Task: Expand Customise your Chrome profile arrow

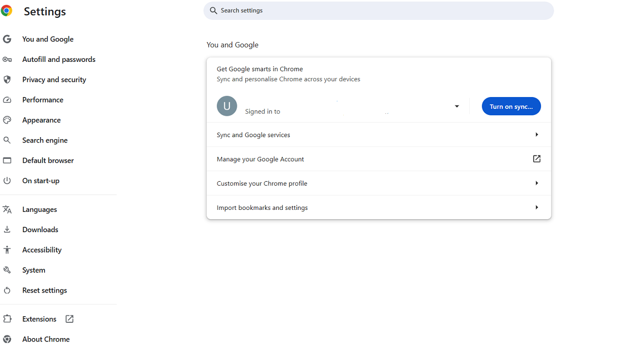Action: pyautogui.click(x=537, y=183)
